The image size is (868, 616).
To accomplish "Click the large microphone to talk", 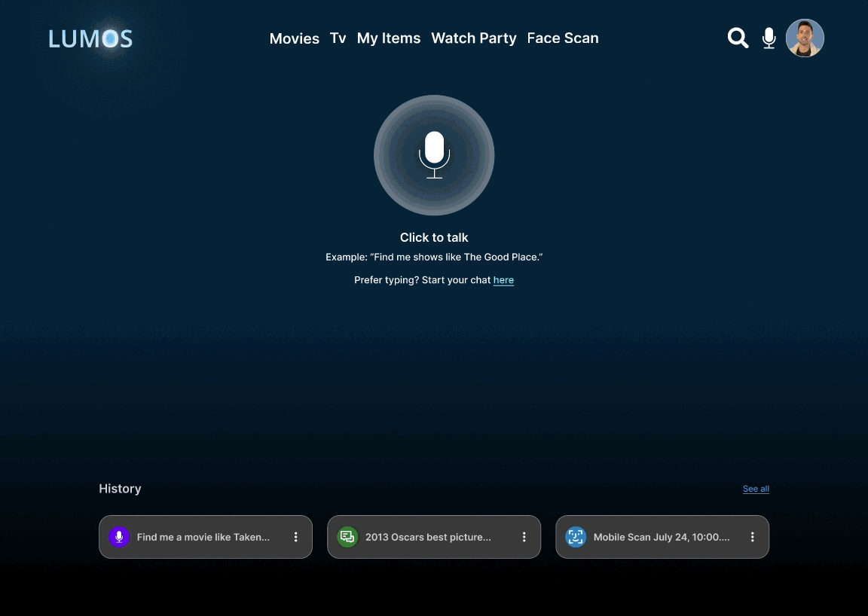I will [x=434, y=155].
